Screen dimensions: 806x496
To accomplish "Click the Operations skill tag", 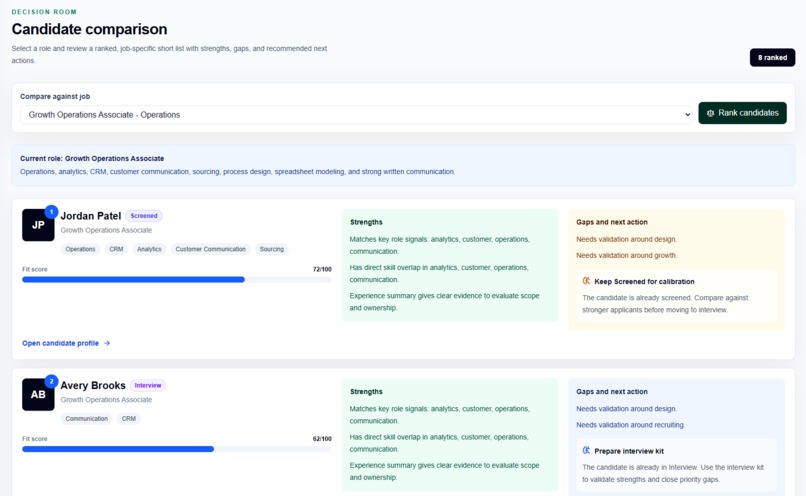I will [80, 249].
